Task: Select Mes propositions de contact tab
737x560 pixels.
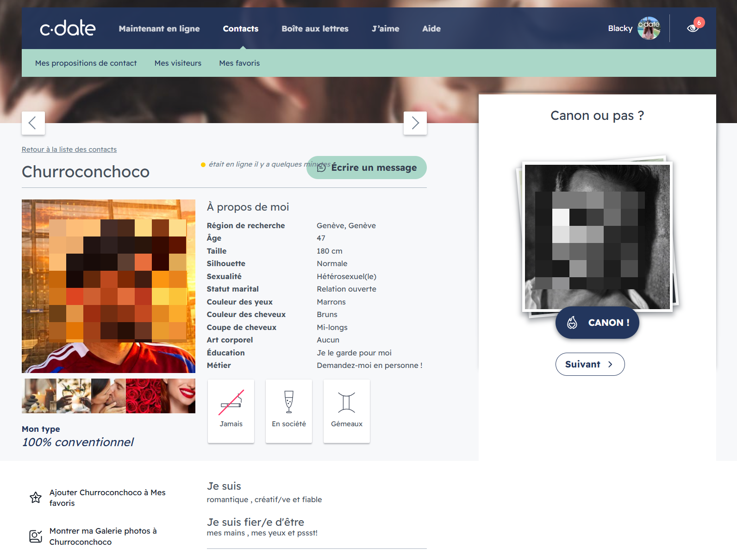Action: click(x=86, y=63)
